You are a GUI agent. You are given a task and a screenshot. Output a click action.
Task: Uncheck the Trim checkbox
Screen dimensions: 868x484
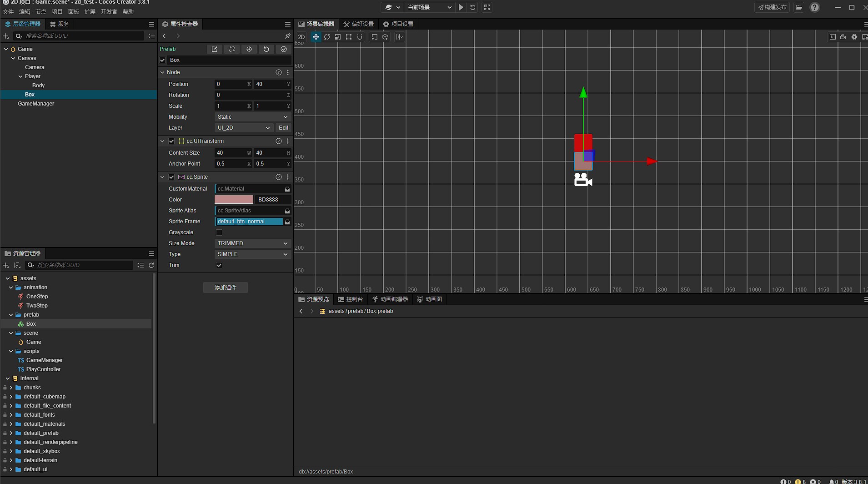click(219, 265)
